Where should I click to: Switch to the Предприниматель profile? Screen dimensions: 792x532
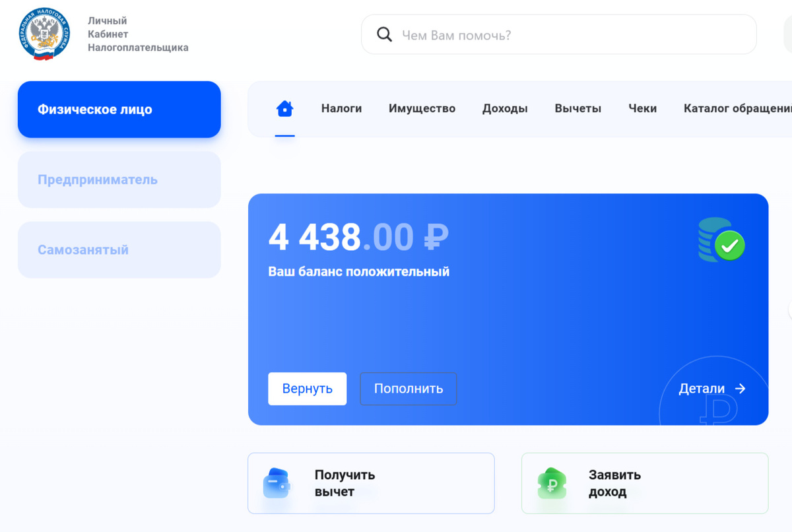119,180
